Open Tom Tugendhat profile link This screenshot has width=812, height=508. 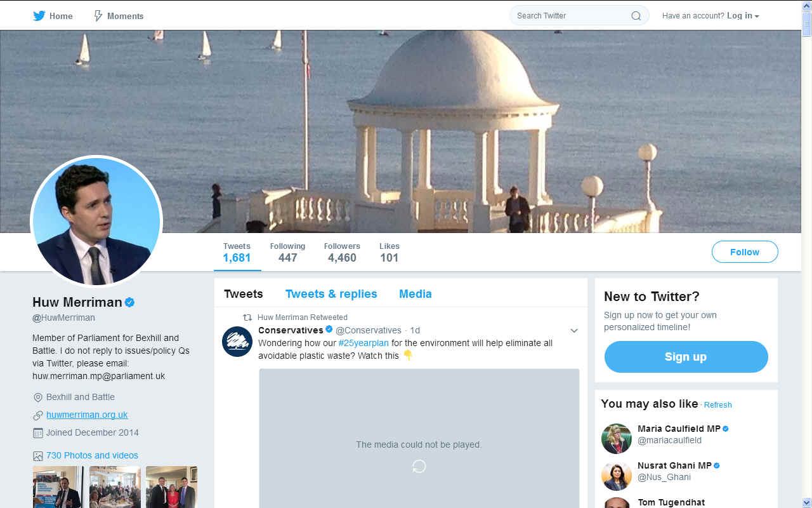[x=671, y=502]
